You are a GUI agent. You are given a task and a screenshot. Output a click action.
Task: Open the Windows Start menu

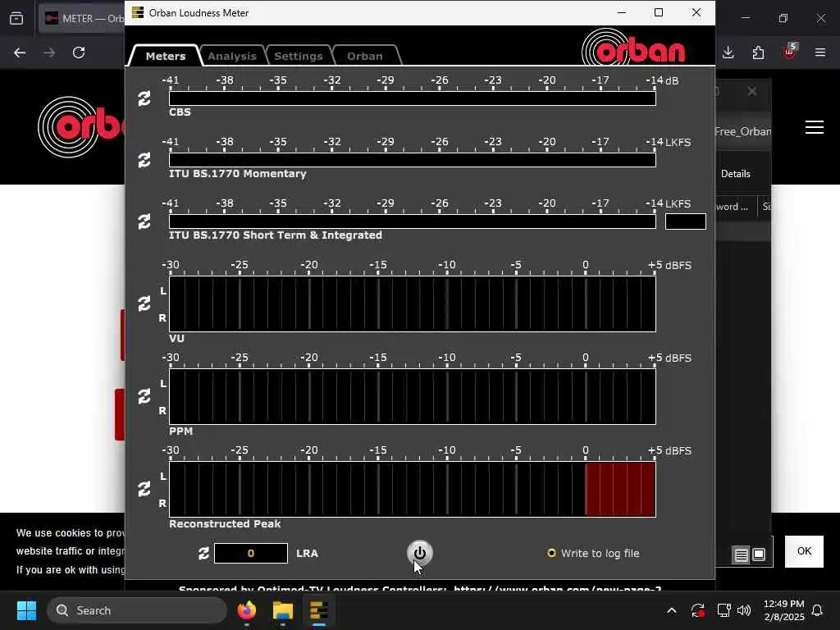(x=26, y=610)
